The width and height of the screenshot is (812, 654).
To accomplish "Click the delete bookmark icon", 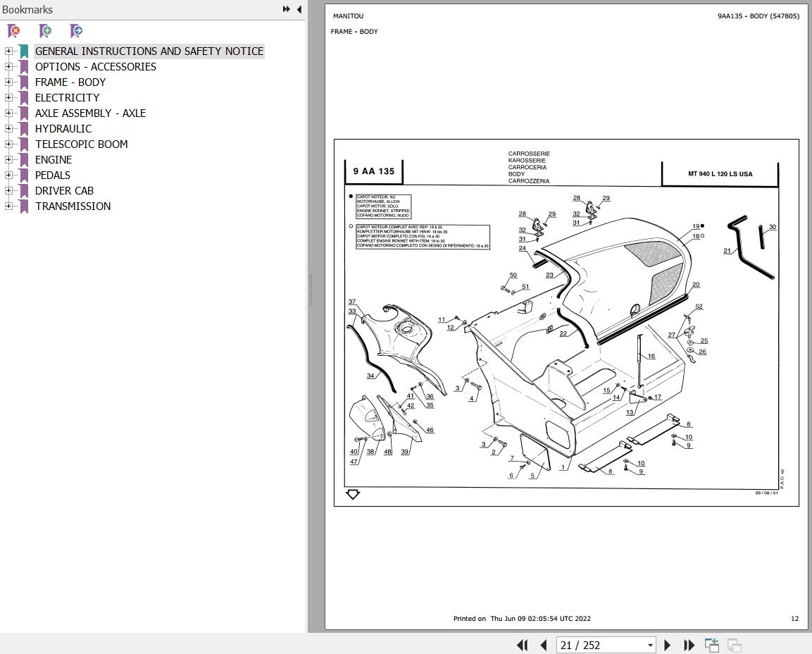I will [14, 31].
